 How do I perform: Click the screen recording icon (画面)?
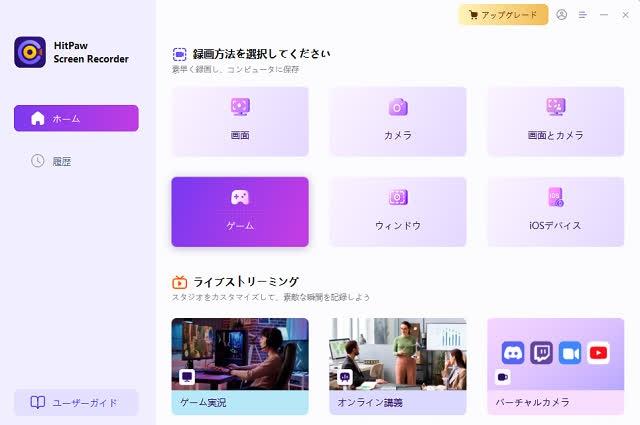[x=240, y=107]
